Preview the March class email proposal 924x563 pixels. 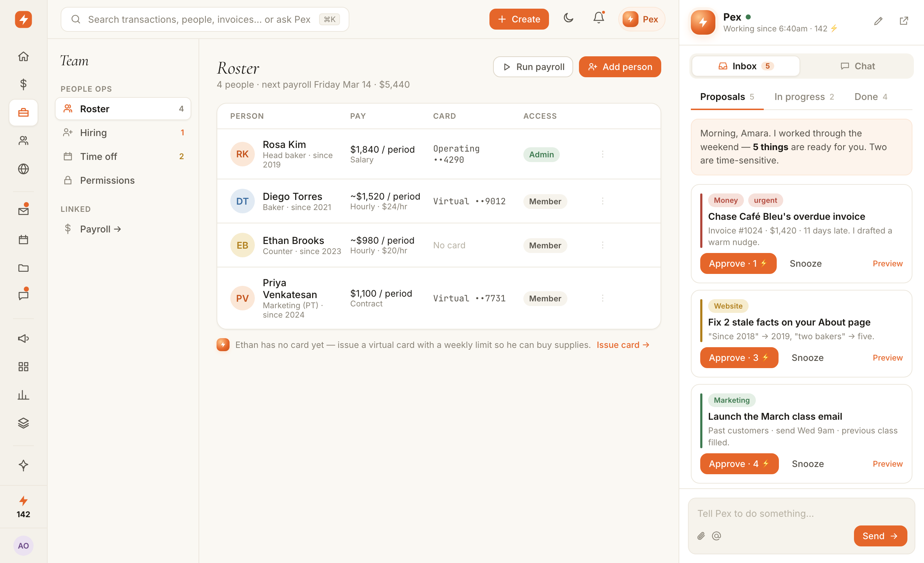[887, 464]
